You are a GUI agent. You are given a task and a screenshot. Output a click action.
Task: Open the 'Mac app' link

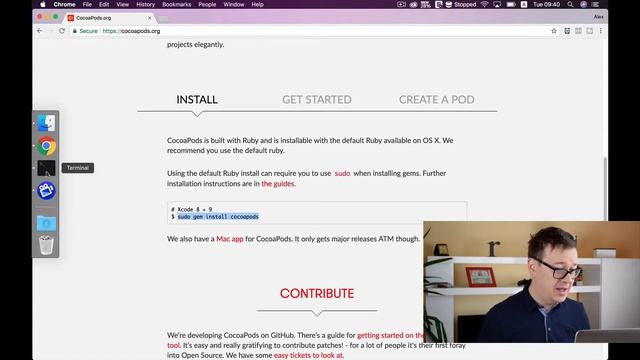click(x=230, y=239)
